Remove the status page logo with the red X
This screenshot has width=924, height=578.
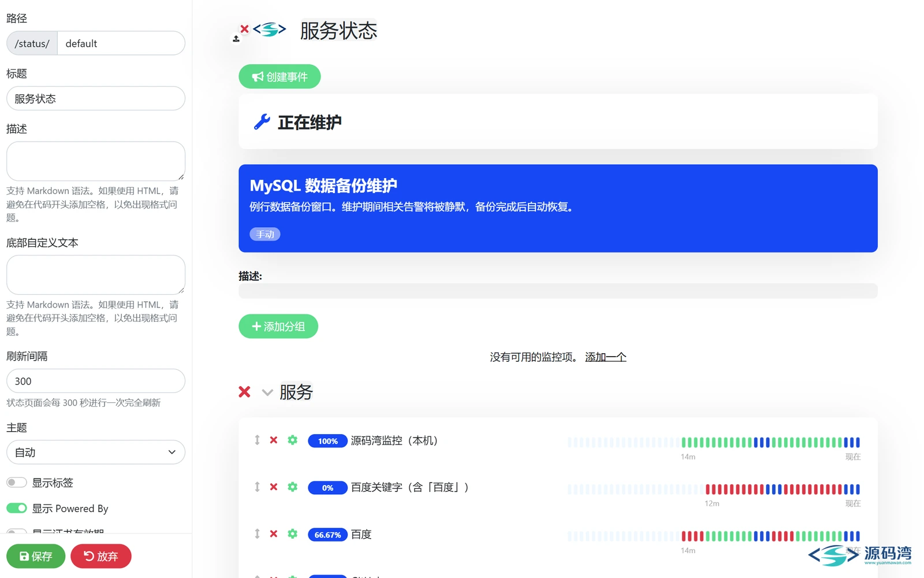point(244,28)
